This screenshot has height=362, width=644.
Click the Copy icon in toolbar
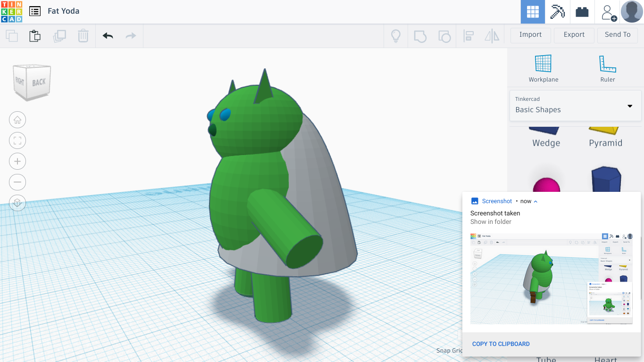coord(12,36)
